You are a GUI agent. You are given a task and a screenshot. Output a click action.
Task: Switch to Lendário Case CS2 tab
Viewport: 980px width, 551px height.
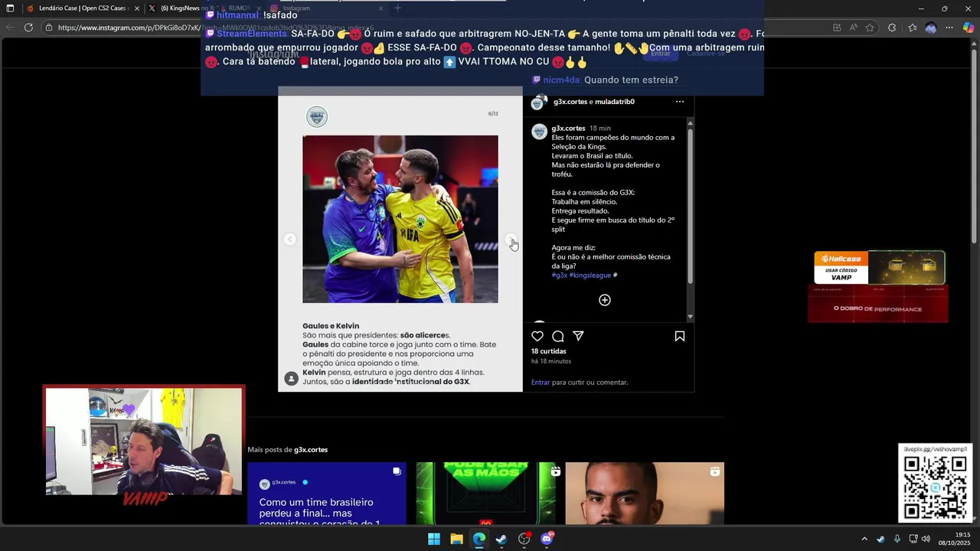click(x=83, y=8)
